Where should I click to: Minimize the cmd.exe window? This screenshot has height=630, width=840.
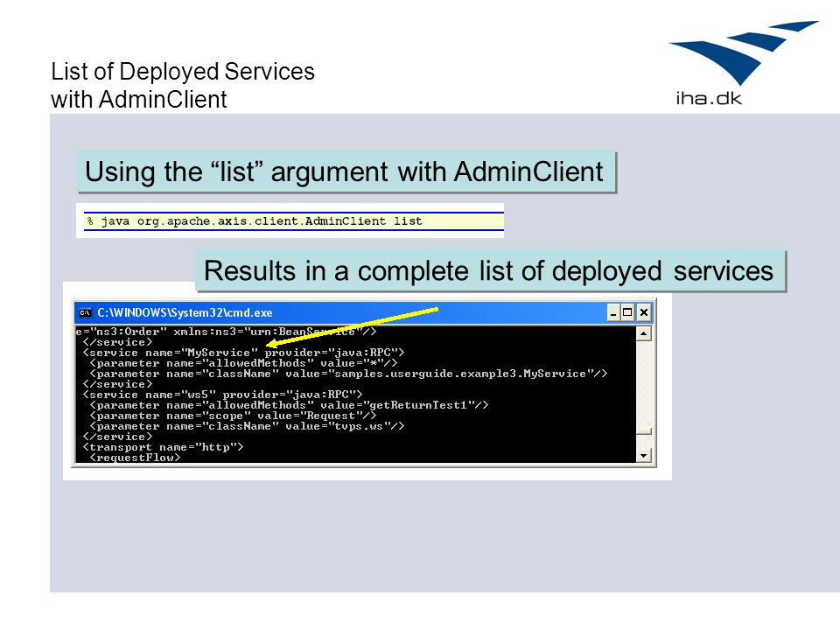coord(614,312)
